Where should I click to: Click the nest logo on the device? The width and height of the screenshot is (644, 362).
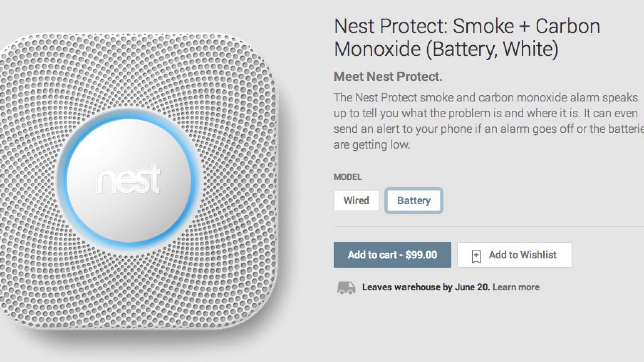(128, 180)
